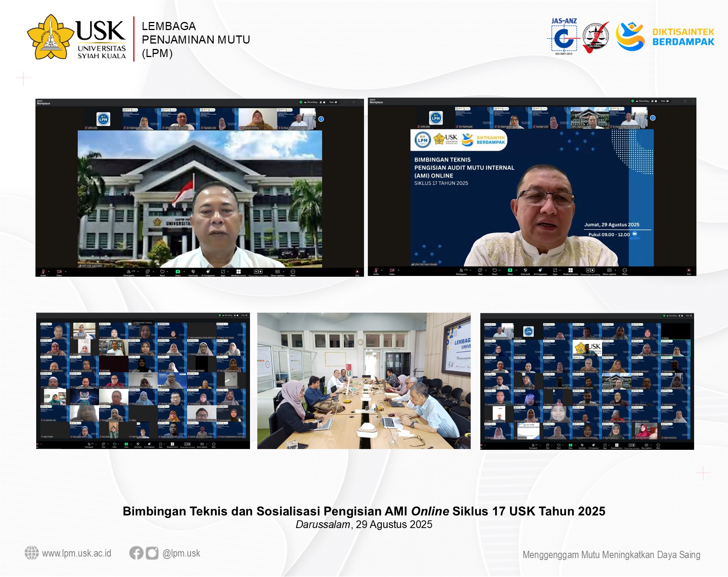
Task: Open AI Companion in university building meeting
Action: pos(208,272)
